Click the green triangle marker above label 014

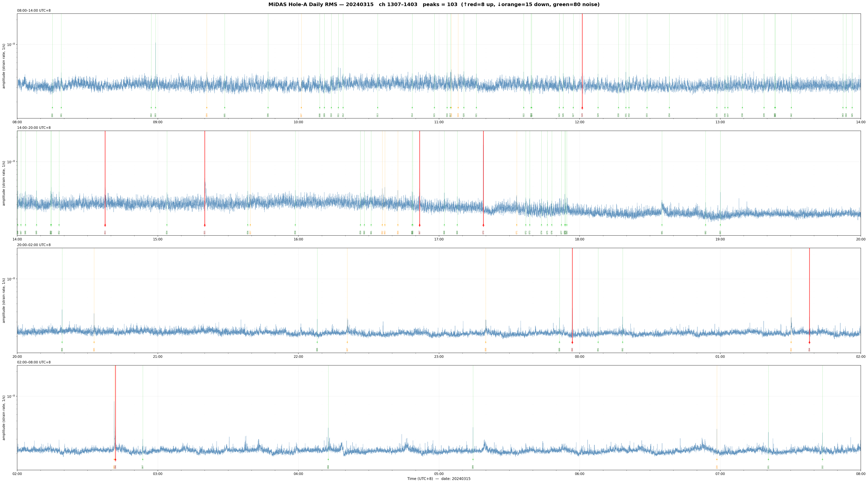click(412, 108)
